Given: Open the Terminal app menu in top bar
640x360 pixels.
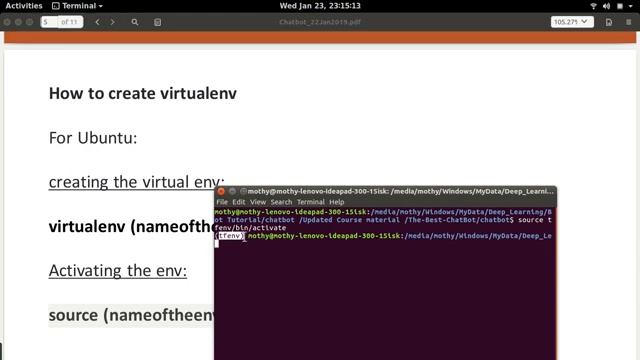Looking at the screenshot, I should point(78,6).
